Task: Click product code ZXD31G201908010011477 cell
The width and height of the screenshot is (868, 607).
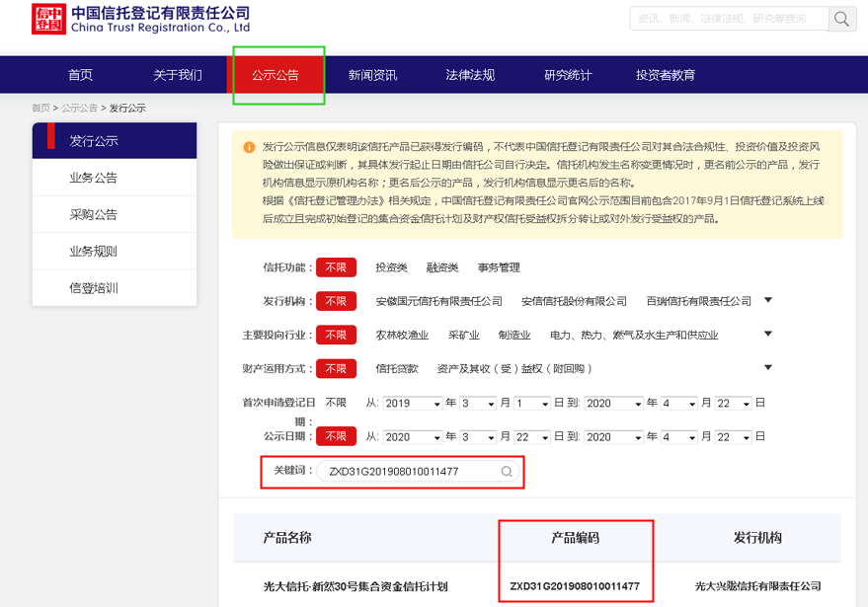Action: pos(575,586)
